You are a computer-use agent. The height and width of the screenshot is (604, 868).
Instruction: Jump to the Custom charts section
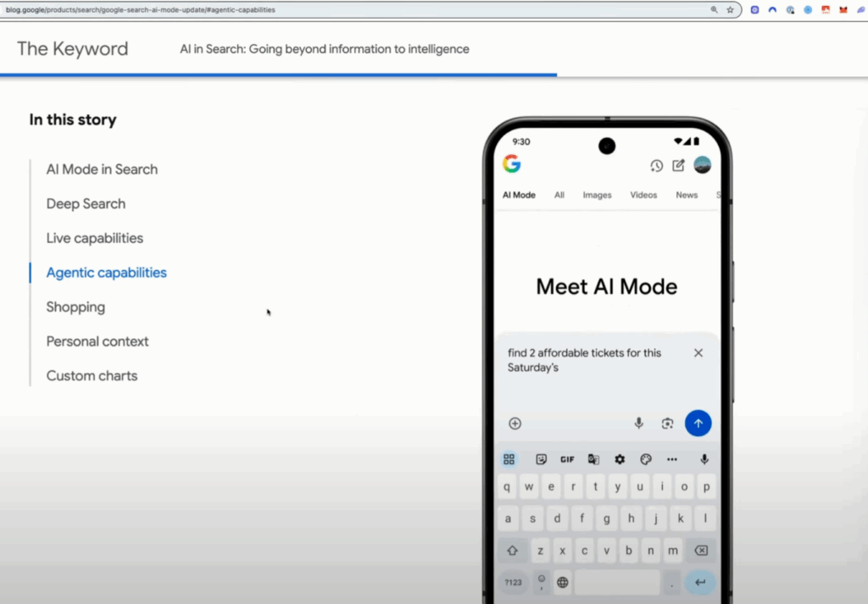tap(92, 375)
